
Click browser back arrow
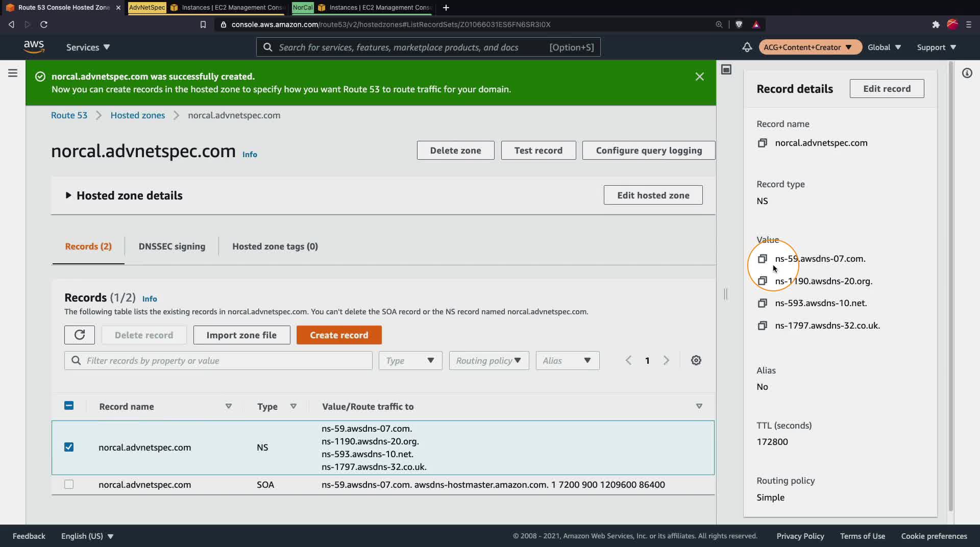pos(11,24)
